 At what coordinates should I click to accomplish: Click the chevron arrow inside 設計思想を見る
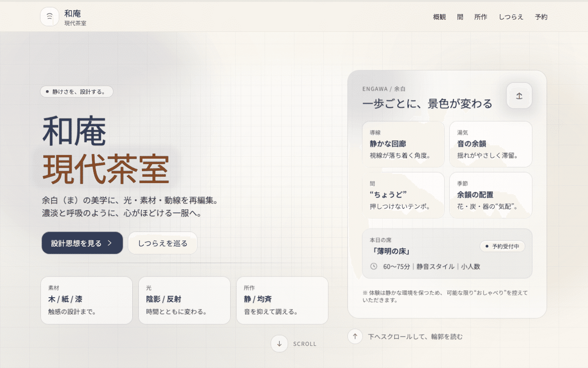tap(110, 243)
